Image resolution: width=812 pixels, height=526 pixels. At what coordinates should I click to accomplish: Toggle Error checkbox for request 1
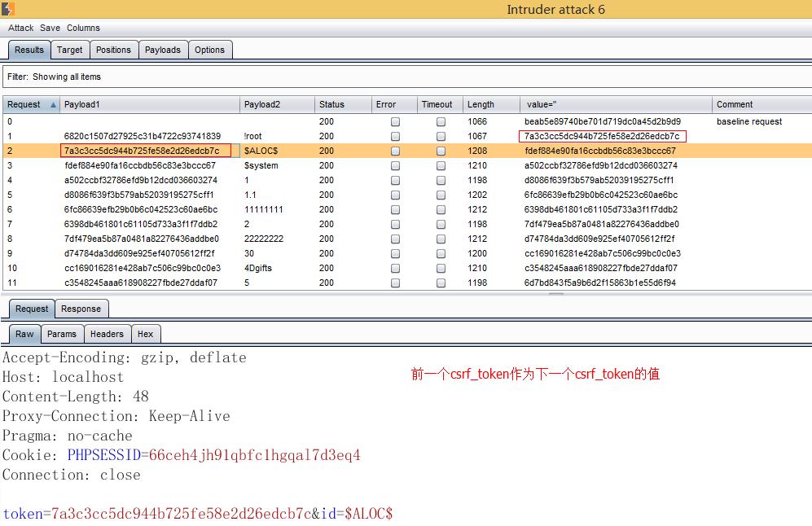[395, 137]
